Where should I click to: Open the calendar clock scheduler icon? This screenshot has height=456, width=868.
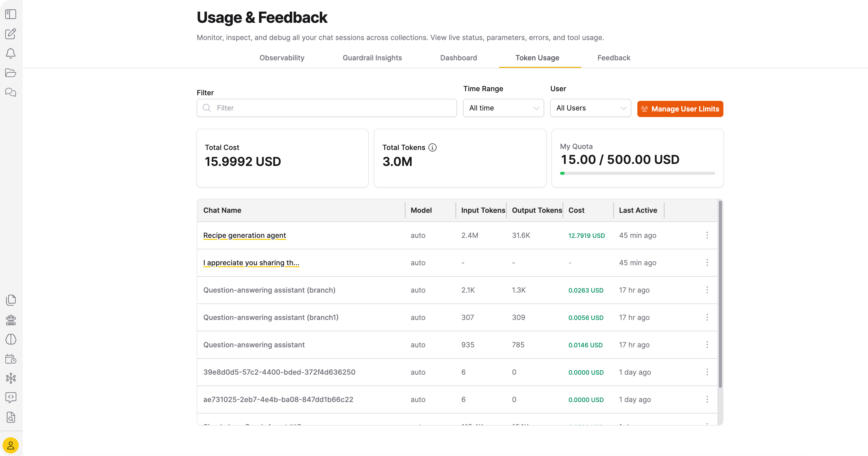(x=11, y=359)
